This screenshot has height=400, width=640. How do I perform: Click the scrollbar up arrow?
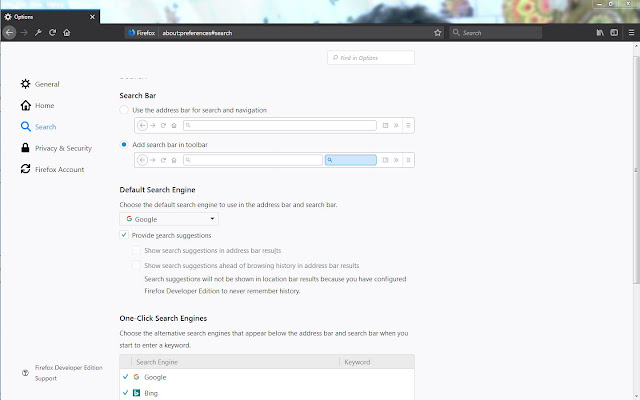coord(636,46)
